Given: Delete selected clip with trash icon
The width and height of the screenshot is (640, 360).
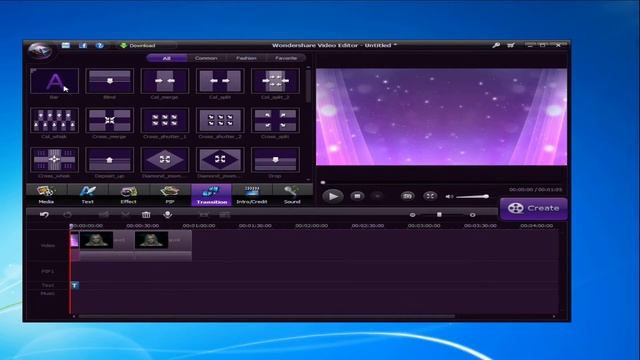Looking at the screenshot, I should 146,215.
